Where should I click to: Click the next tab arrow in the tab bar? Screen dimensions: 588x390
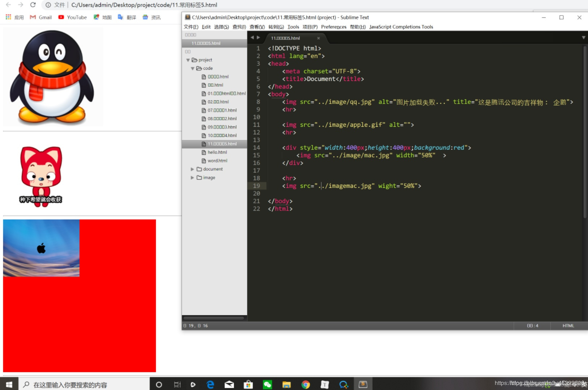point(258,38)
